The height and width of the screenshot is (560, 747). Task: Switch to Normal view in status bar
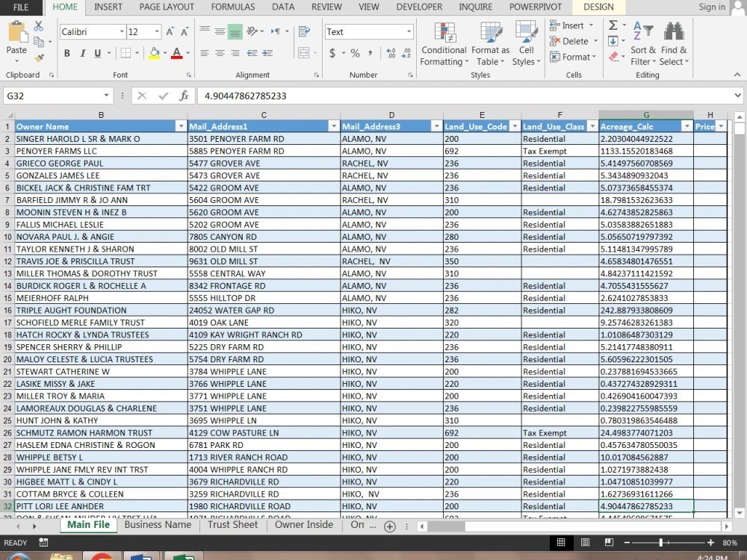pos(561,542)
